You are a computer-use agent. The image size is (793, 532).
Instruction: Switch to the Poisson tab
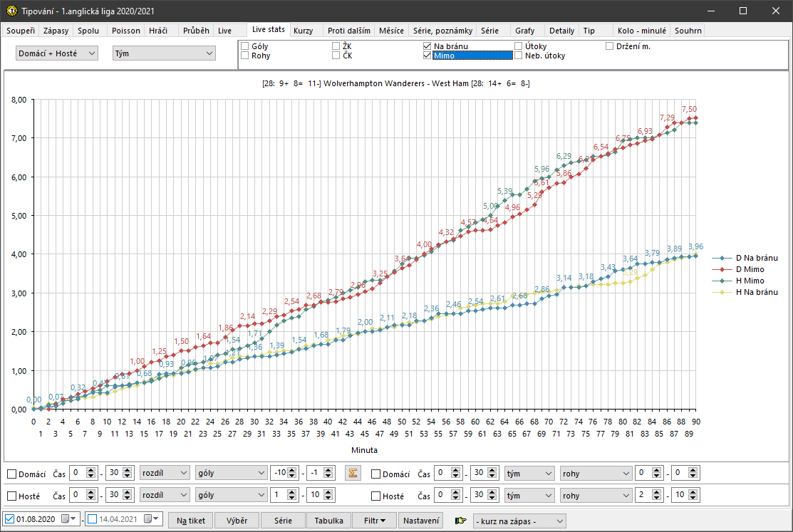[125, 31]
